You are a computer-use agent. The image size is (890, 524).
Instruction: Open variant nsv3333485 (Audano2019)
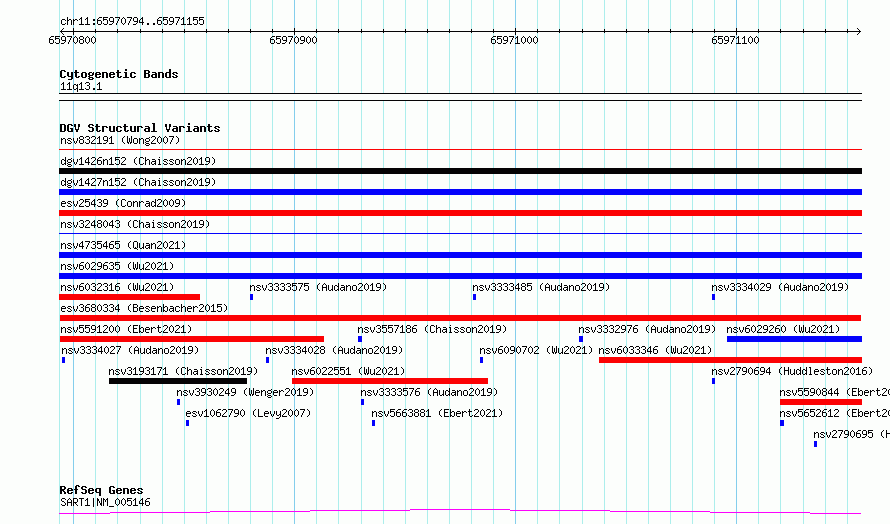pyautogui.click(x=541, y=287)
